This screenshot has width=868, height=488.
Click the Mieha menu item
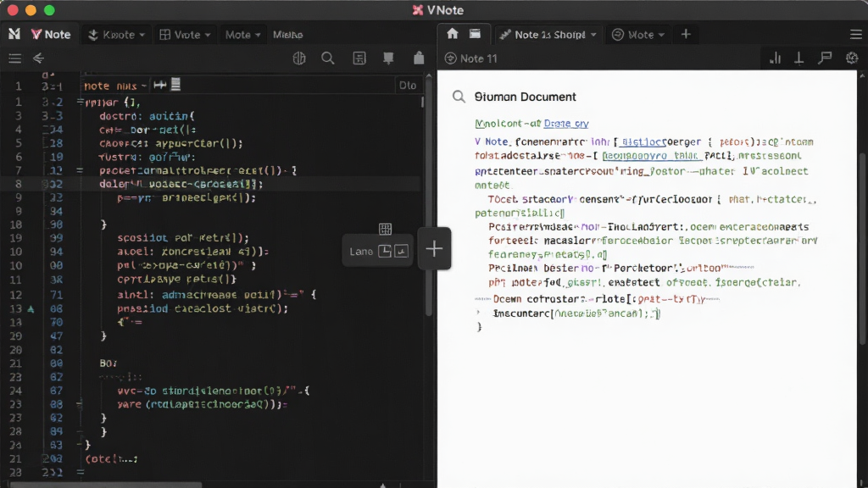[288, 34]
